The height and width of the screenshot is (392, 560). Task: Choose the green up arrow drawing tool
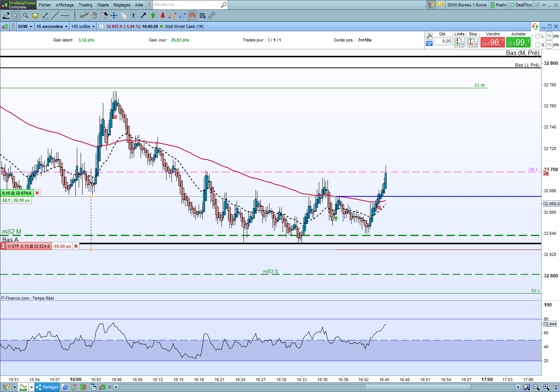tap(153, 15)
